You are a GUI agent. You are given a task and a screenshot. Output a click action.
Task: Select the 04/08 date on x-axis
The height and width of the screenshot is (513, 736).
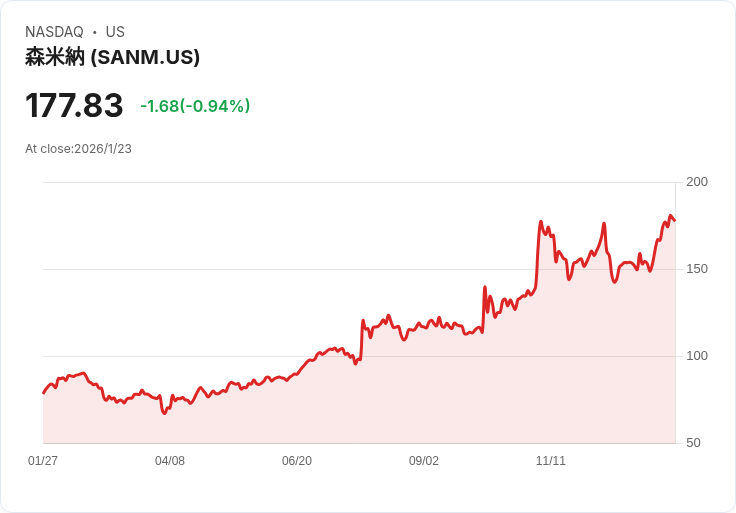(170, 461)
